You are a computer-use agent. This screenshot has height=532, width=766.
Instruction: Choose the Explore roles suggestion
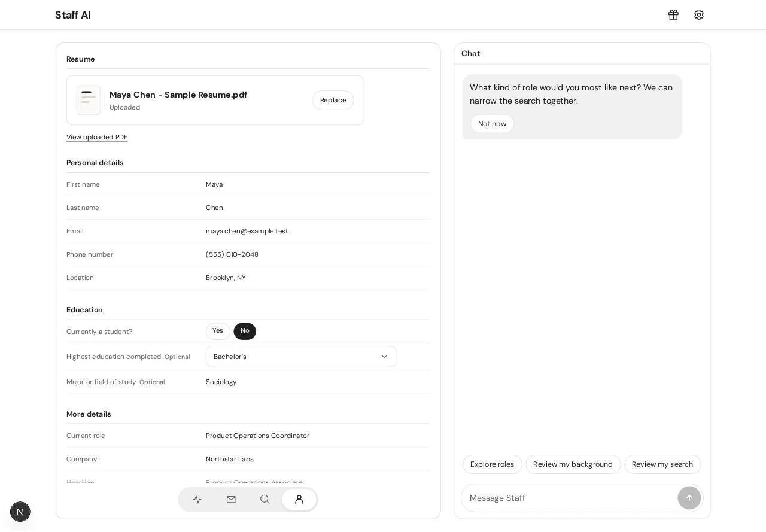point(492,465)
